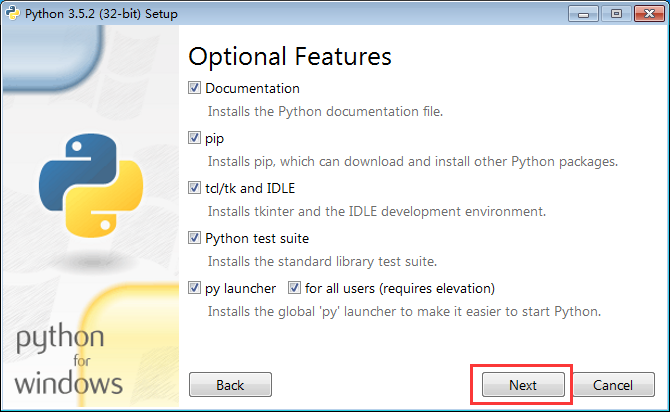This screenshot has height=412, width=670.
Task: Toggle the pip checkbox
Action: pos(194,138)
